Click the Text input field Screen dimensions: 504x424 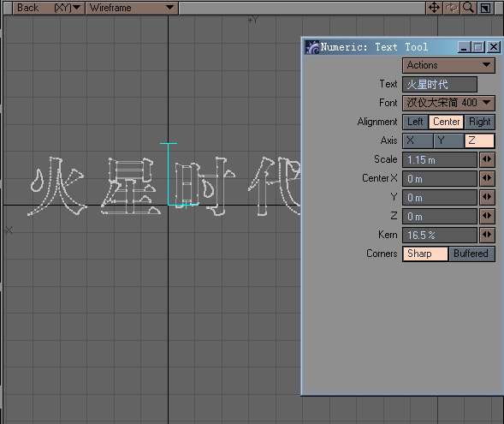(x=439, y=84)
